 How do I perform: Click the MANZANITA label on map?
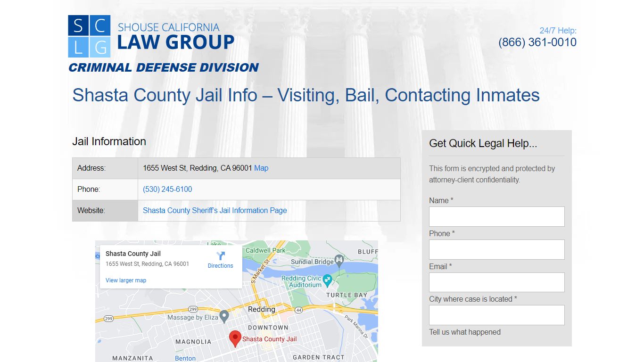(132, 358)
